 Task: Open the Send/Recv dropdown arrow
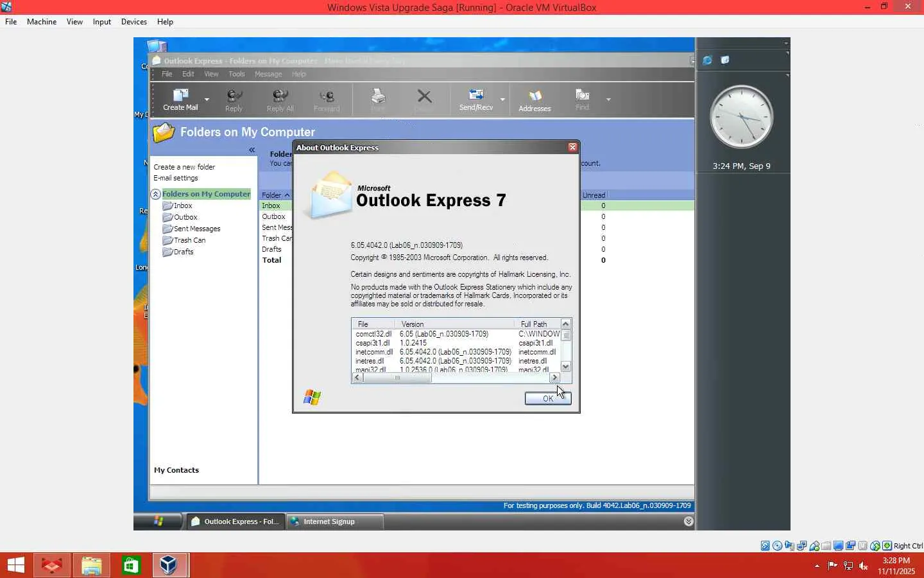pos(502,100)
